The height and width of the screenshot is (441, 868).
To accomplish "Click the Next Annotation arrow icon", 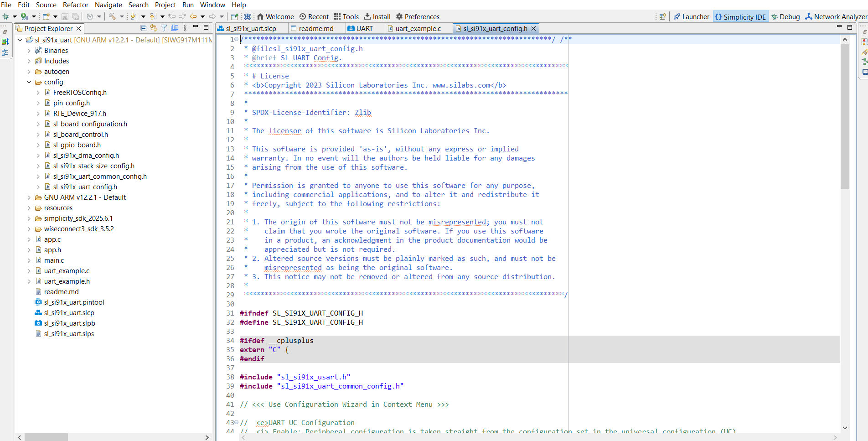I will pos(134,16).
